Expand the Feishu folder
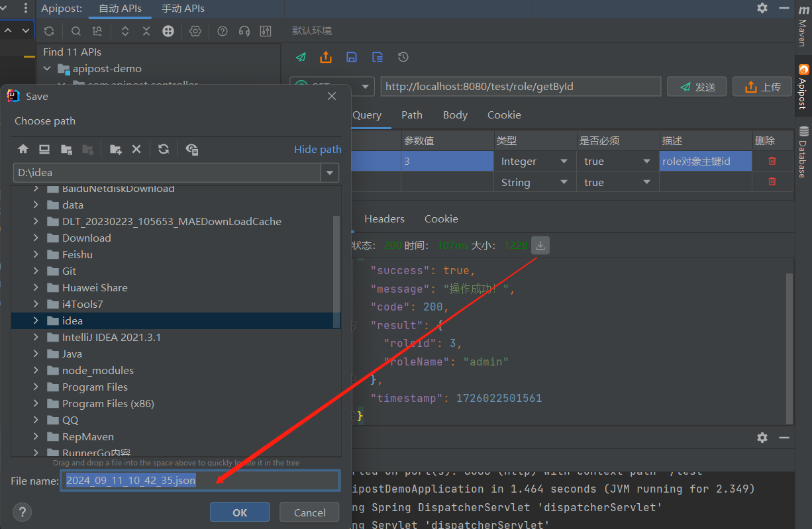 (x=36, y=255)
